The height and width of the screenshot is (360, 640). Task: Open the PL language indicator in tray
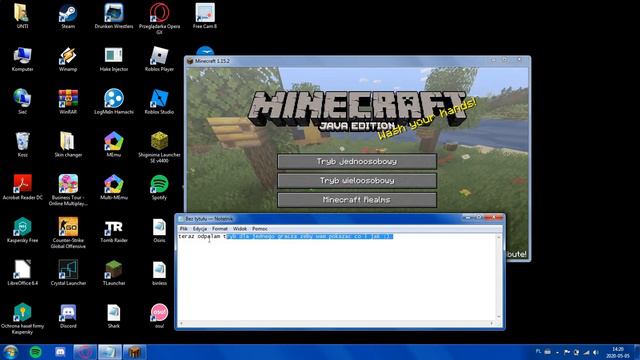(x=538, y=351)
